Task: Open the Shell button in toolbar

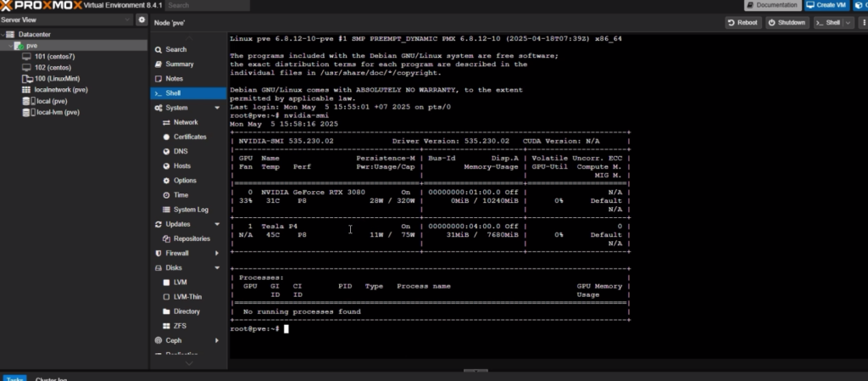Action: coord(827,23)
